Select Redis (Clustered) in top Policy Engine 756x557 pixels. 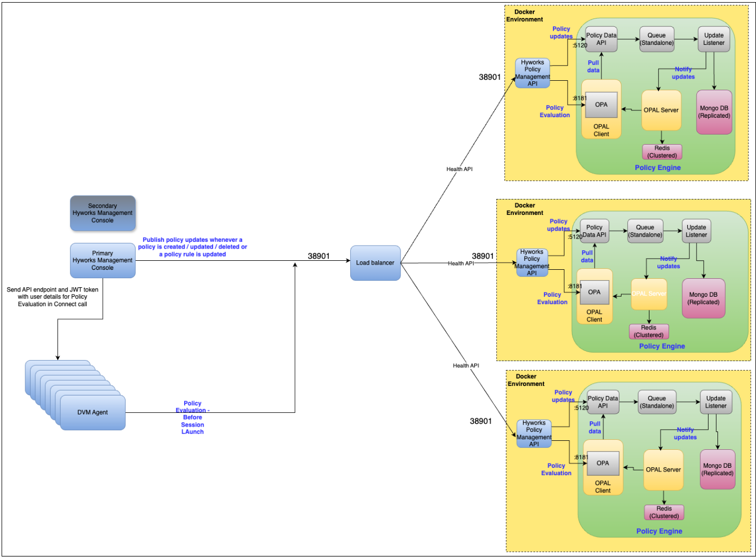coord(662,152)
